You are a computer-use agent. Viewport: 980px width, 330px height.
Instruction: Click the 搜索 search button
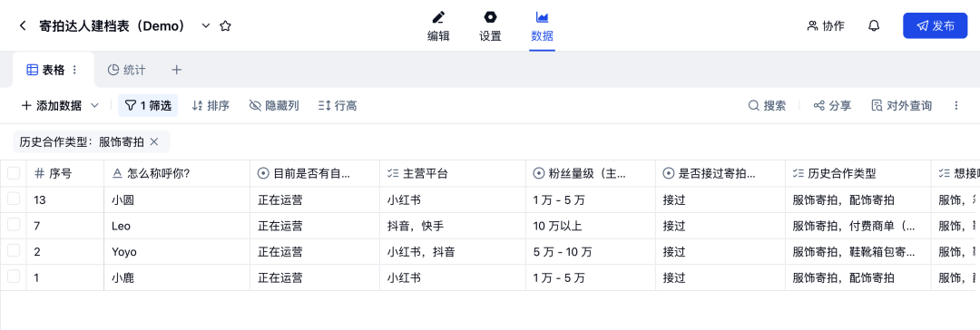tap(768, 106)
